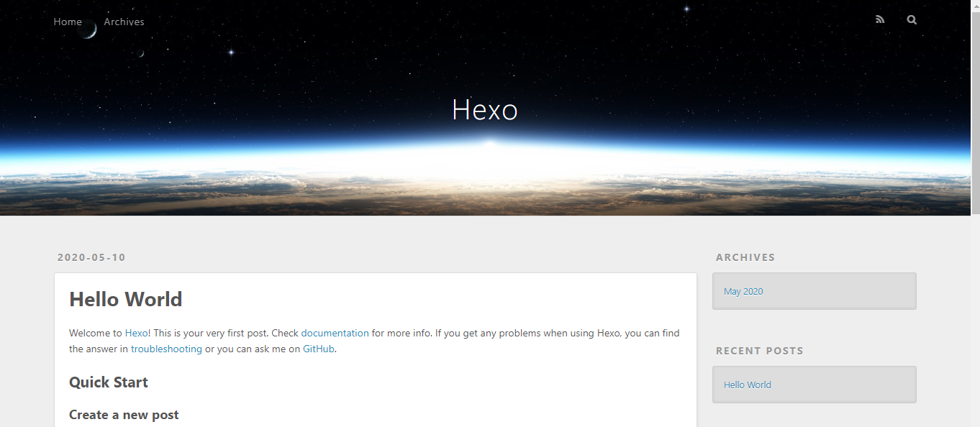Visit the GitHub link
The image size is (980, 427).
click(318, 349)
